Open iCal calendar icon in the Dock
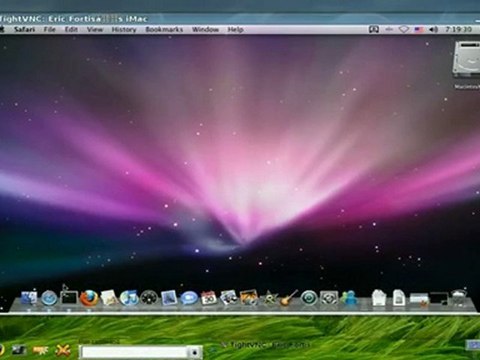The width and height of the screenshot is (480, 360). pyautogui.click(x=209, y=298)
